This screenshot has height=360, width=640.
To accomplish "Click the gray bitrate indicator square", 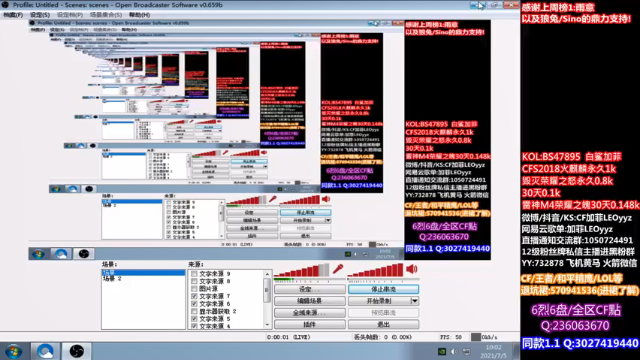I will point(476,337).
